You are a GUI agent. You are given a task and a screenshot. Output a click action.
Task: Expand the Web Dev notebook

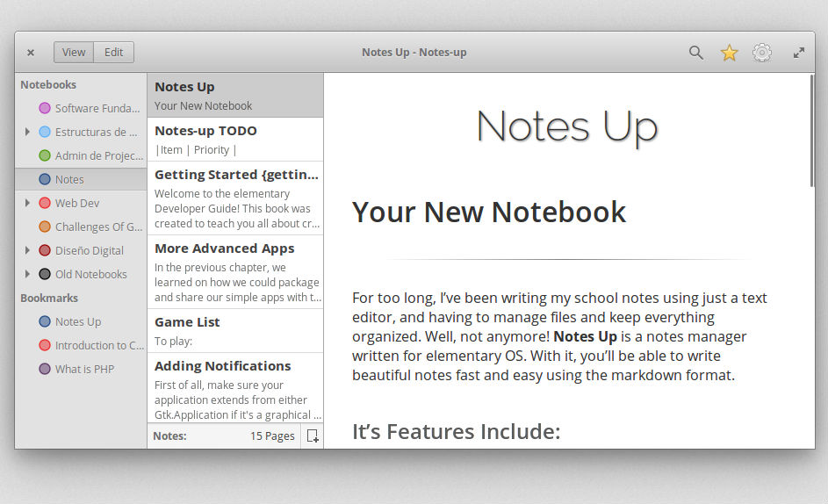pos(27,203)
